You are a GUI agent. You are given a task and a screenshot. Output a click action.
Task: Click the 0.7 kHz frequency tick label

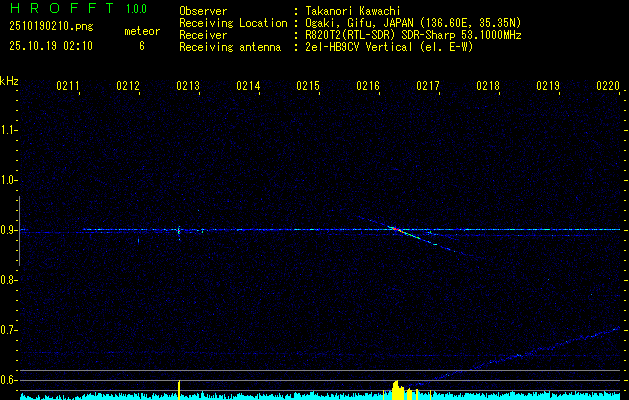7,330
